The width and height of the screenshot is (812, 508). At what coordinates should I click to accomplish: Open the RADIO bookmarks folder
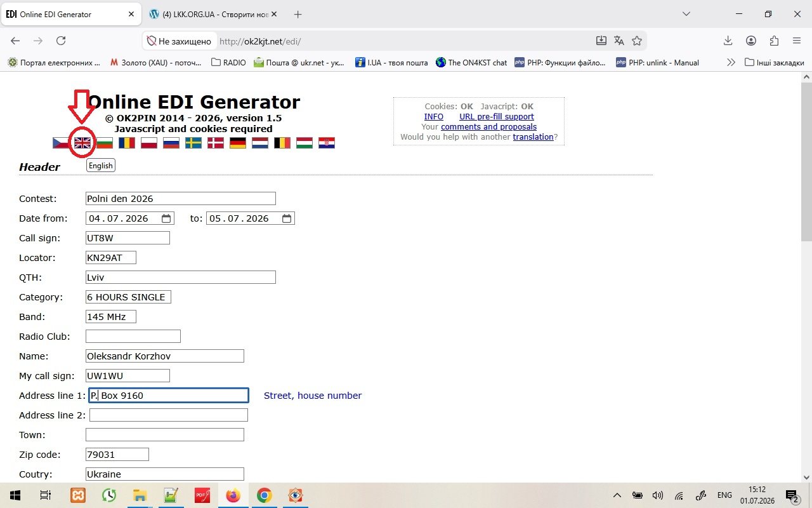pyautogui.click(x=228, y=62)
